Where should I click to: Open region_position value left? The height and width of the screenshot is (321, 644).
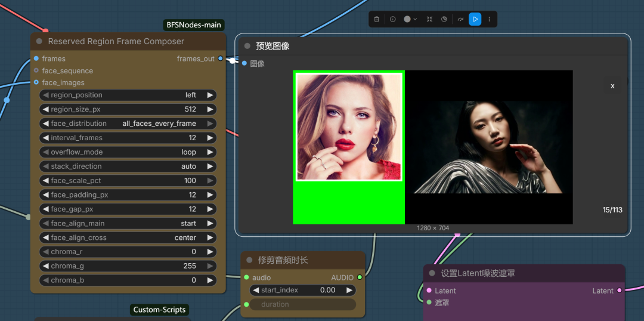[191, 95]
